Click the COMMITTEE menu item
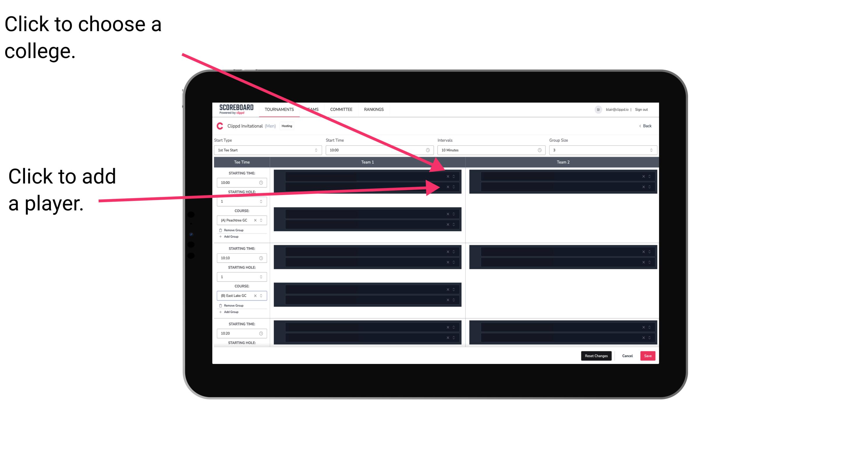The image size is (868, 467). click(x=341, y=109)
